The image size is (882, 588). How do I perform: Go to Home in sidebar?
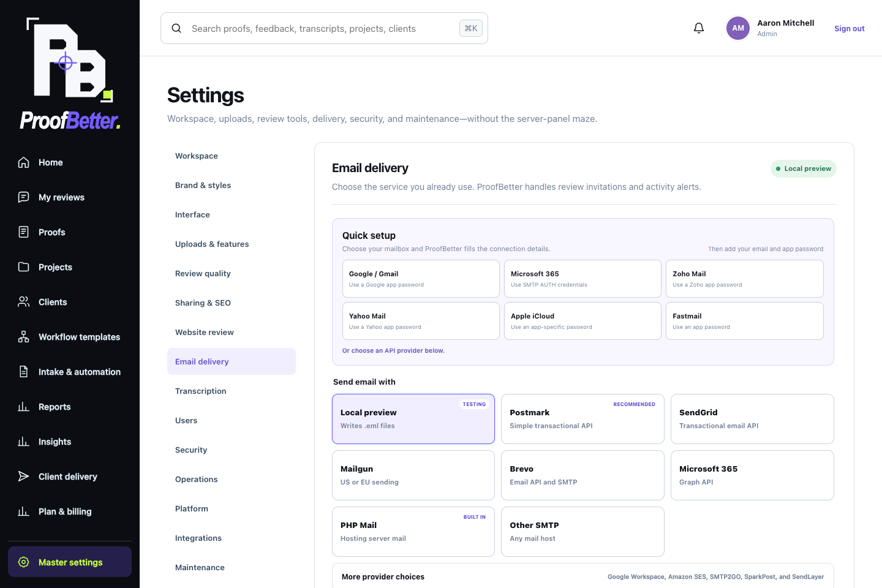70,162
